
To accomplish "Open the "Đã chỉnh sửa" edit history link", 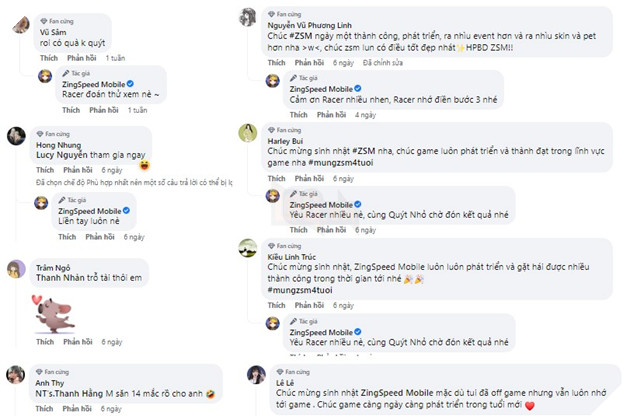I will [383, 61].
